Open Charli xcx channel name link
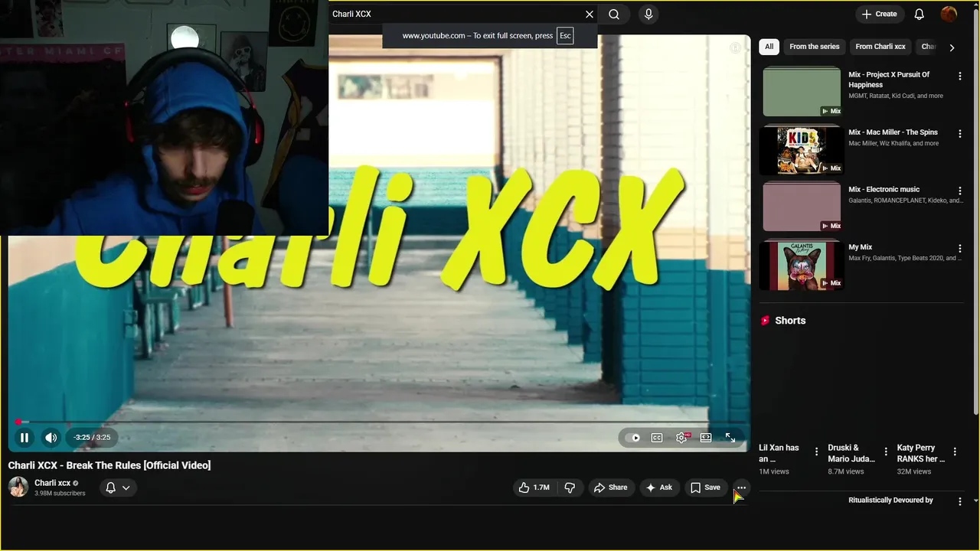980x551 pixels. [52, 483]
